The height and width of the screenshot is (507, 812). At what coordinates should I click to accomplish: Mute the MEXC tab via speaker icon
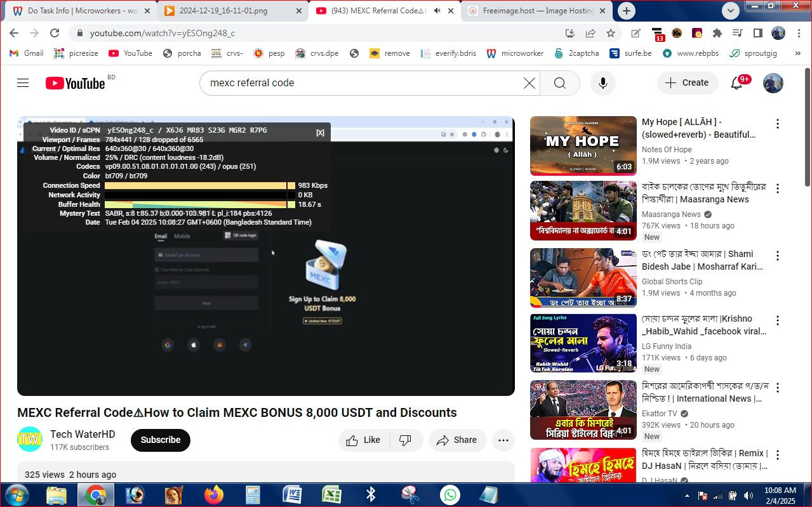click(437, 11)
